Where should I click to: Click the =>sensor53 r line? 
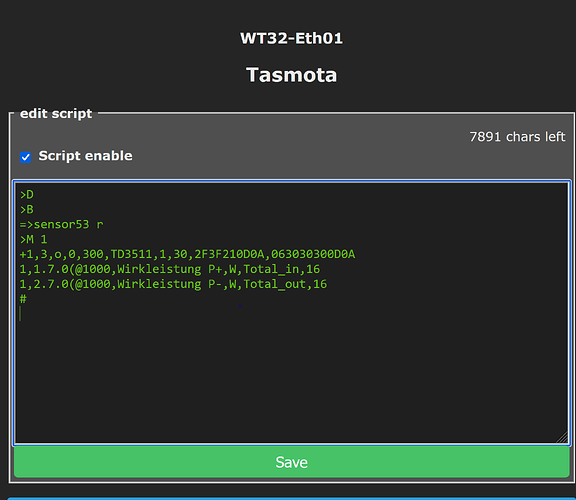(x=61, y=224)
